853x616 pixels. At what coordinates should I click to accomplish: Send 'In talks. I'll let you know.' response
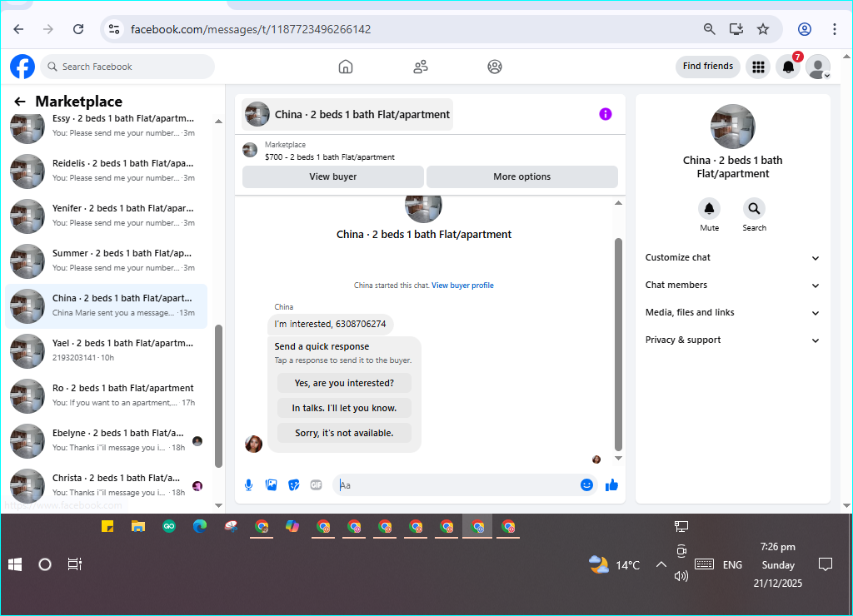pyautogui.click(x=344, y=408)
